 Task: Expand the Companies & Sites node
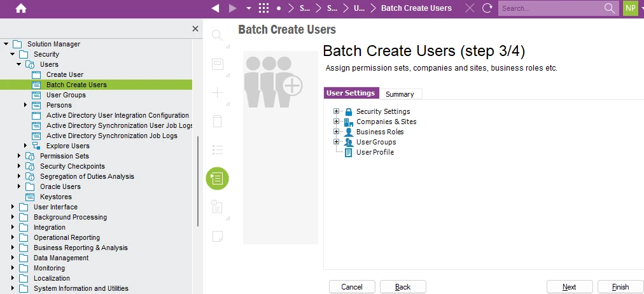coord(336,122)
